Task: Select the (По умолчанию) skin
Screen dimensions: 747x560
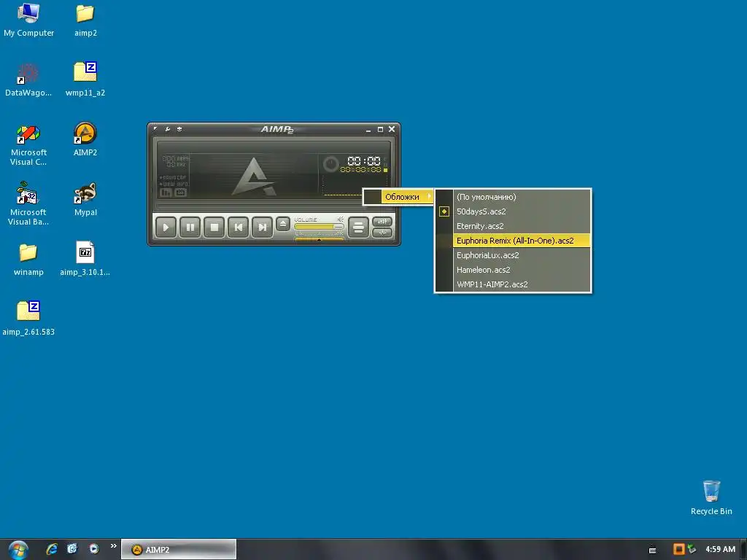Action: point(513,197)
